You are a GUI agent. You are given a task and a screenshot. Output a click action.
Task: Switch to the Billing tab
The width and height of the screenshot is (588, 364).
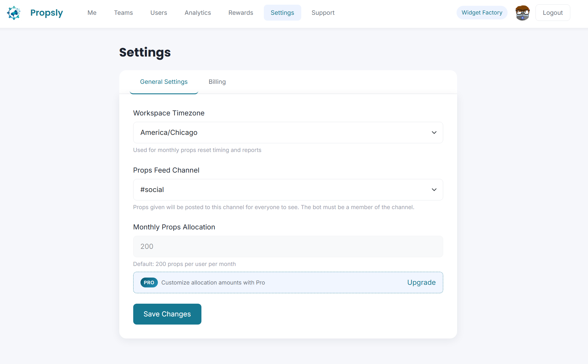coord(217,82)
